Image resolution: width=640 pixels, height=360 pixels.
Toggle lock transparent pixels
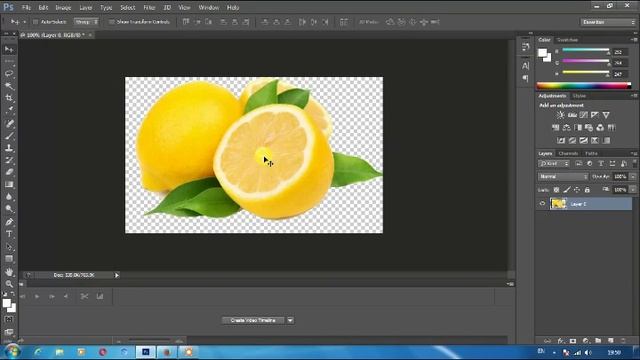[556, 190]
